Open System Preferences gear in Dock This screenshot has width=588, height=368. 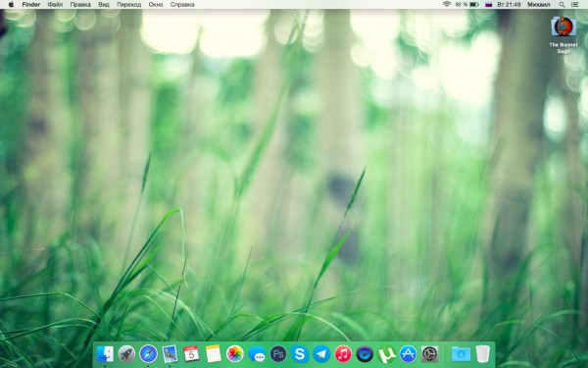click(x=430, y=354)
